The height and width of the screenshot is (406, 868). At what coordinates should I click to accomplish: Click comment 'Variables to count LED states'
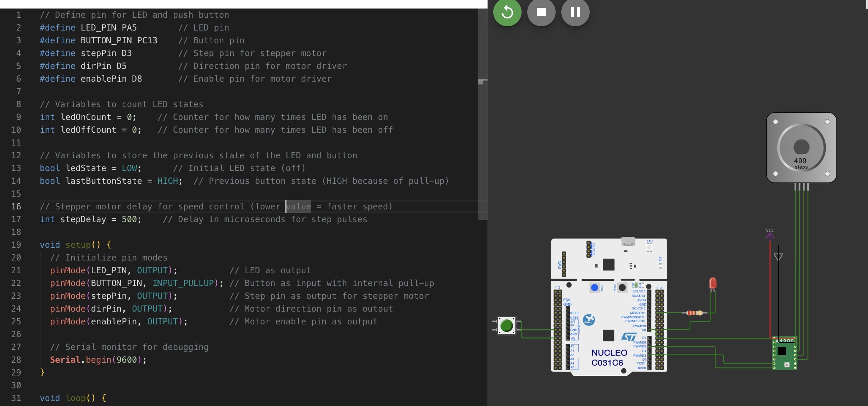point(121,104)
